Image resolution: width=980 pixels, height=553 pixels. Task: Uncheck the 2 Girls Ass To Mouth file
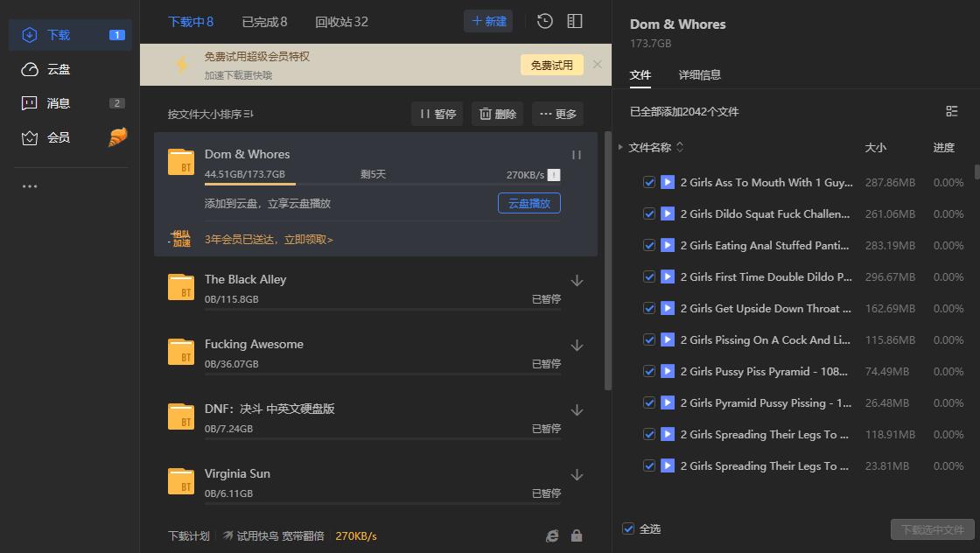[649, 182]
